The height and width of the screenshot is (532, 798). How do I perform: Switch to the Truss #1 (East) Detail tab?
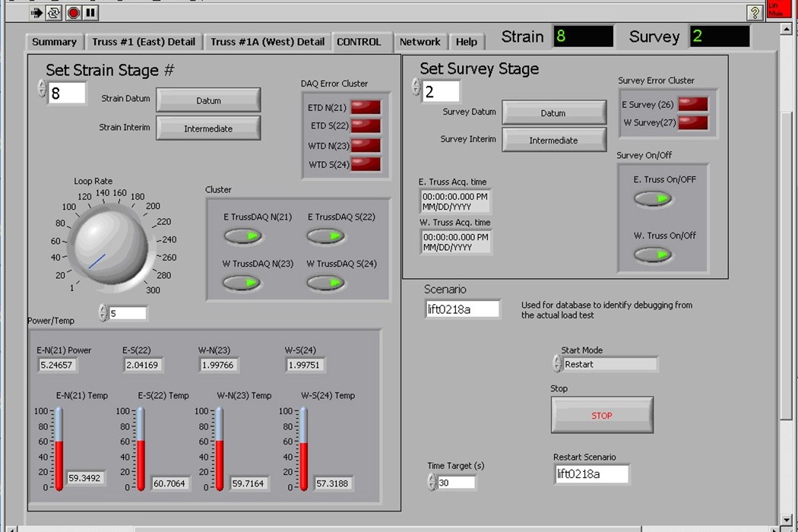(144, 42)
